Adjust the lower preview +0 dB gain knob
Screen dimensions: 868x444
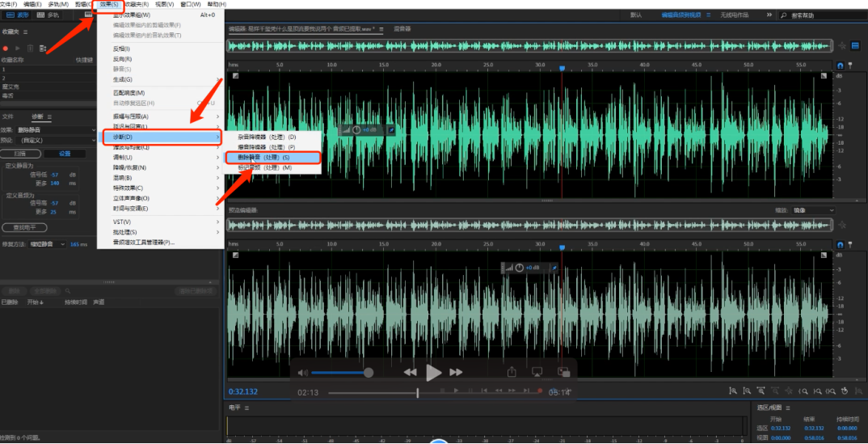[x=519, y=268]
